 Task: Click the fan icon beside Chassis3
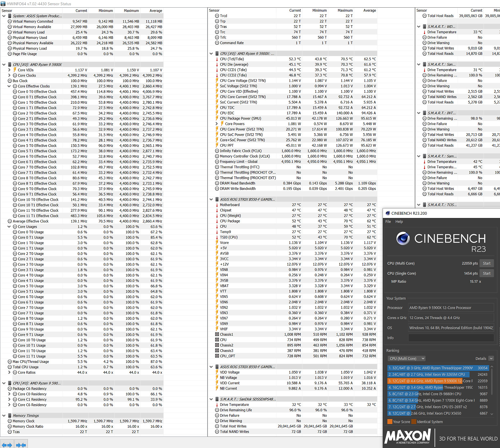click(217, 351)
